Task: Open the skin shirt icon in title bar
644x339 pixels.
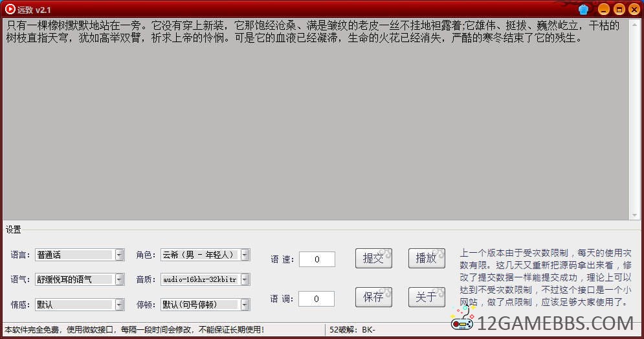Action: pos(583,9)
